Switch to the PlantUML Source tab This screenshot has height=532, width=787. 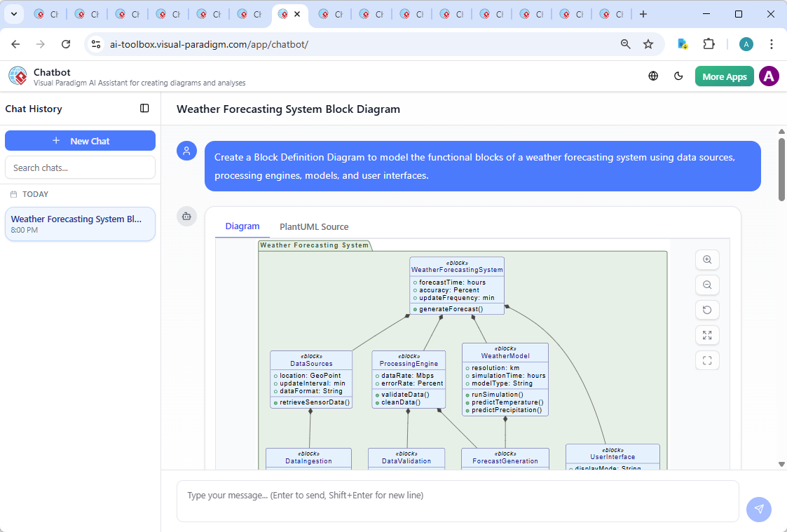coord(314,226)
